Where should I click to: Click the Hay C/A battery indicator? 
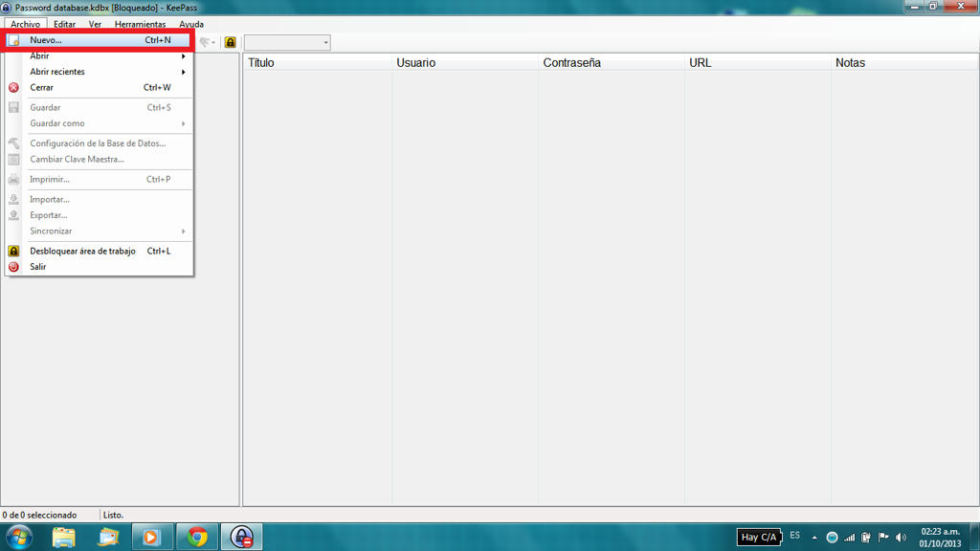759,538
